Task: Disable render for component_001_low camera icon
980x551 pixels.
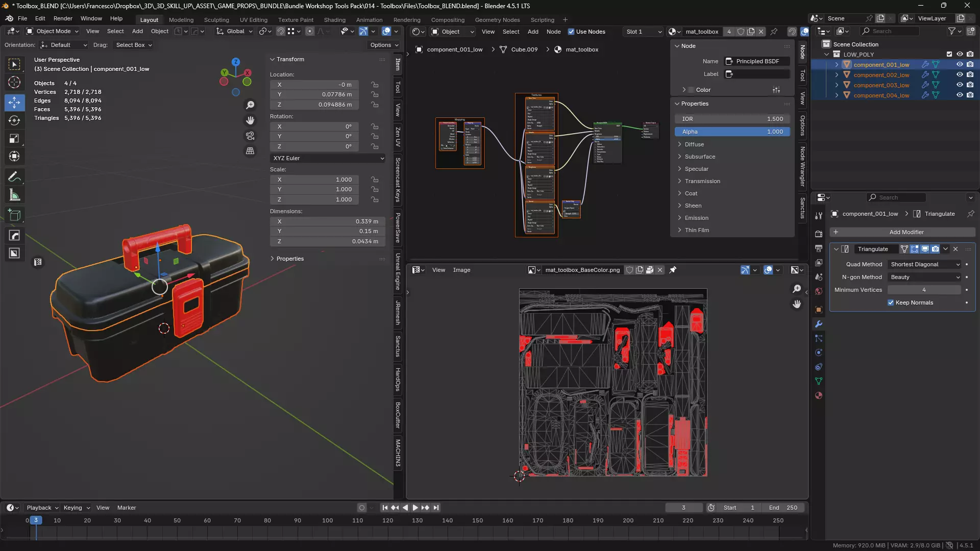Action: [970, 64]
